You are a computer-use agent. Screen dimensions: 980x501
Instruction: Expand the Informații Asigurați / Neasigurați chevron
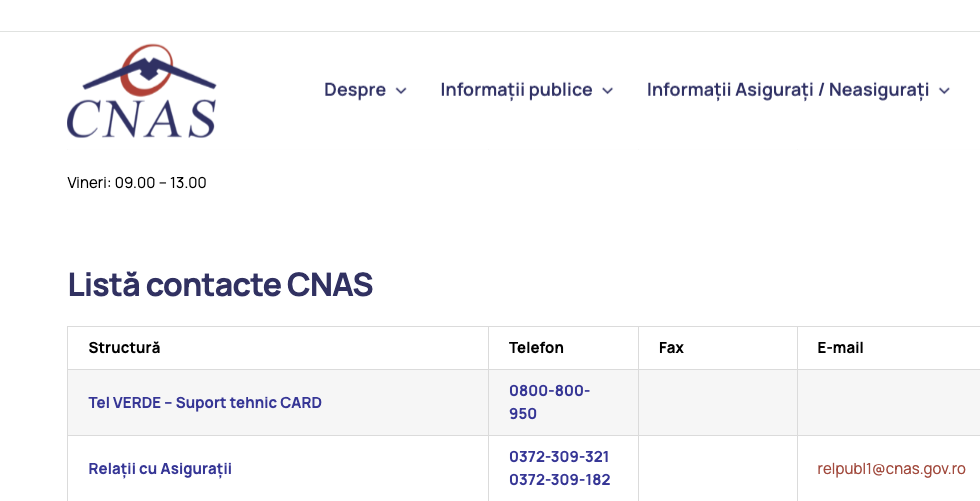[x=944, y=91]
